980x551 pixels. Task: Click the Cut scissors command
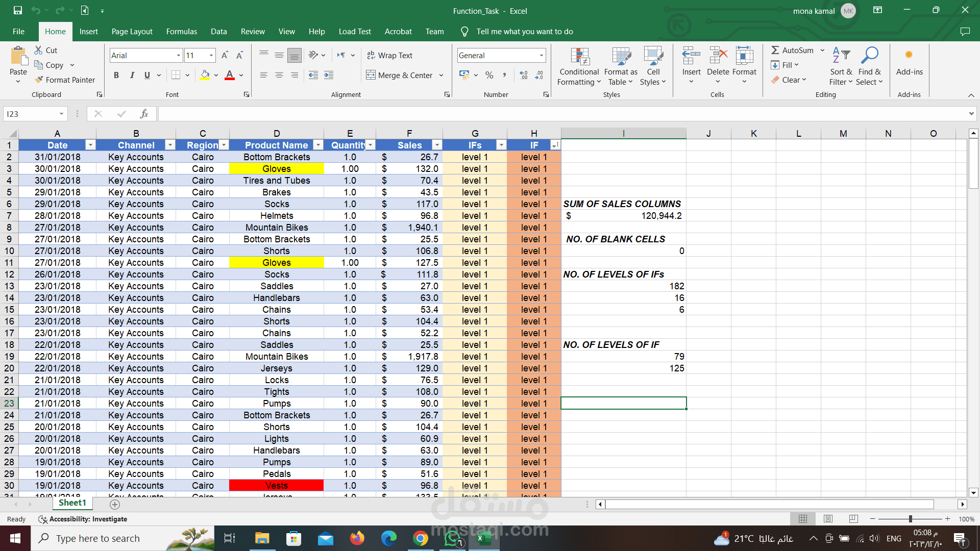[x=45, y=50]
